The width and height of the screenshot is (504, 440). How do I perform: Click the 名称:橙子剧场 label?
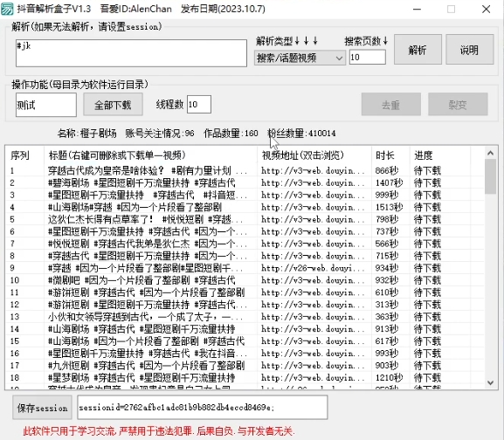(x=87, y=133)
